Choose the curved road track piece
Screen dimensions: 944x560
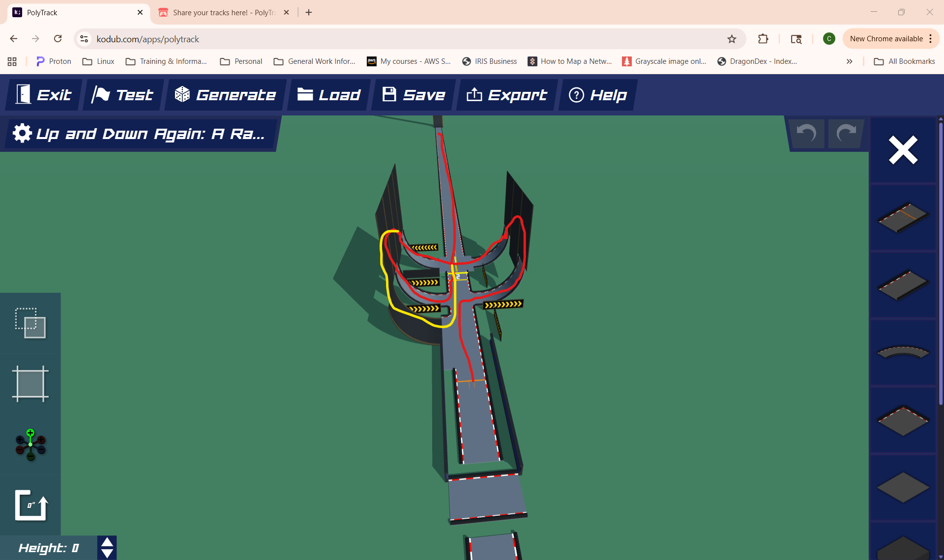click(903, 352)
